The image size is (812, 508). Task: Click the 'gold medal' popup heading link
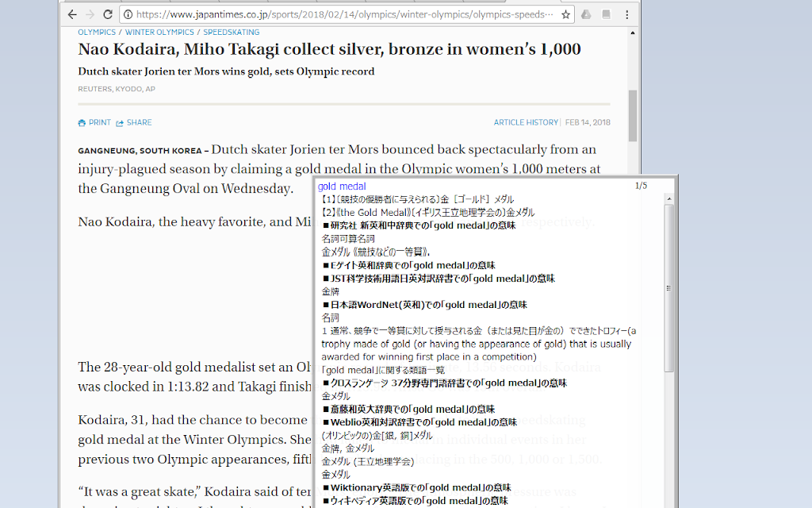pyautogui.click(x=342, y=186)
